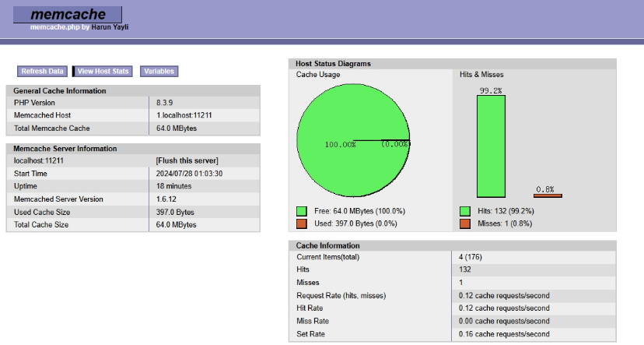This screenshot has height=345, width=644.
Task: Click green Free legend color swatch
Action: coord(302,211)
